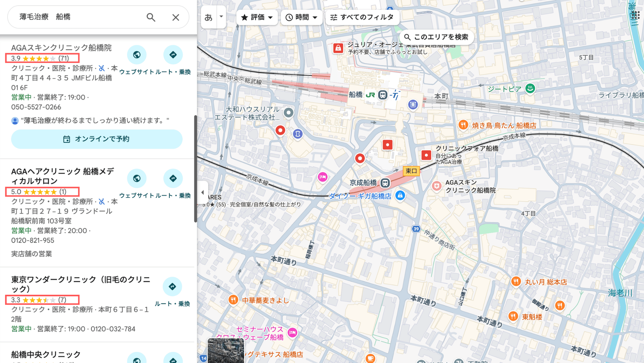The image size is (644, 363).
Task: Click phone number 050-5527-0266
Action: (36, 107)
